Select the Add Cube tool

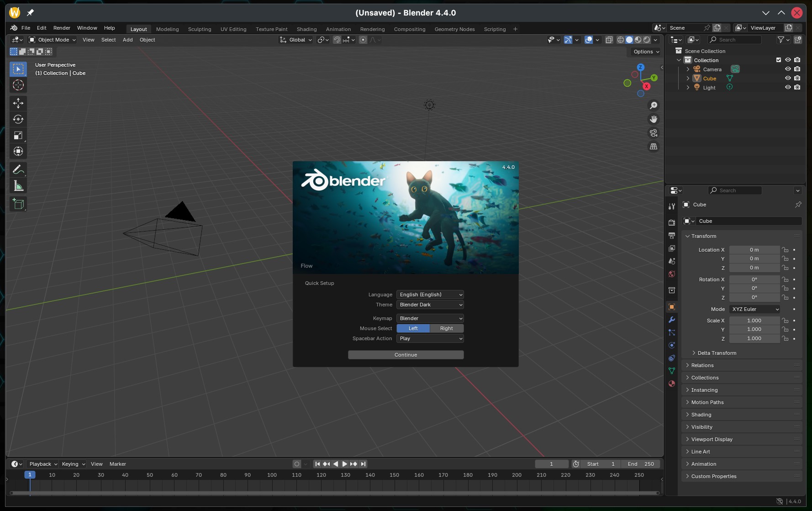tap(18, 204)
